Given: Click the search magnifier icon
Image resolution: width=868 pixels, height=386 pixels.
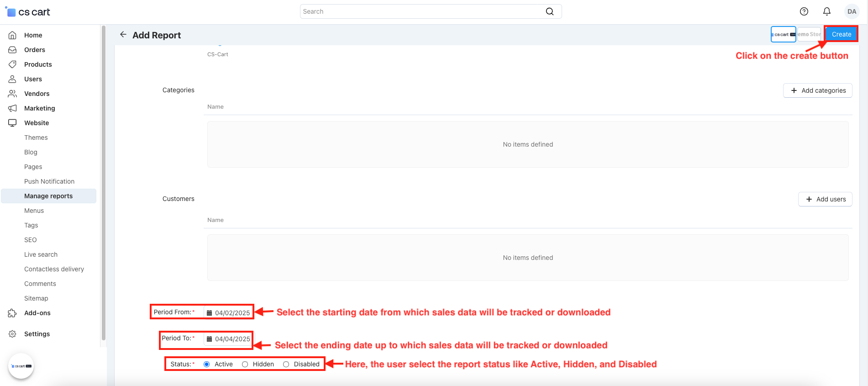Looking at the screenshot, I should (550, 11).
